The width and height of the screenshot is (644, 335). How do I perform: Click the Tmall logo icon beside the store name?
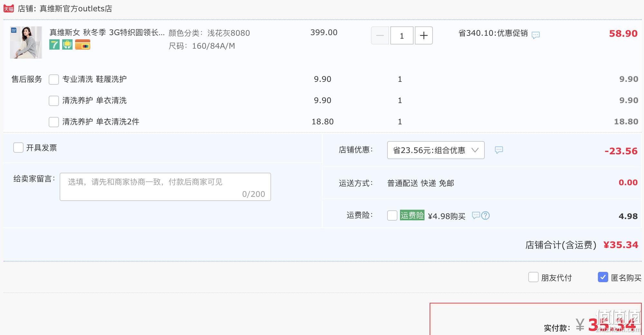[x=9, y=9]
